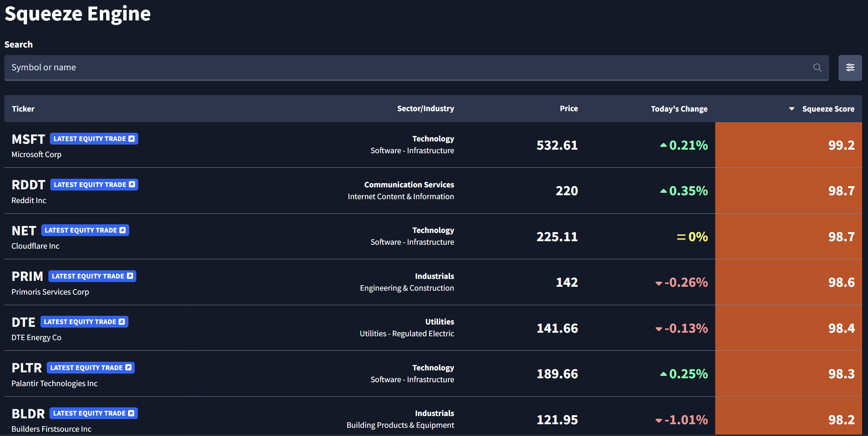Click the search magnifier icon
Image resolution: width=868 pixels, height=436 pixels.
[817, 68]
